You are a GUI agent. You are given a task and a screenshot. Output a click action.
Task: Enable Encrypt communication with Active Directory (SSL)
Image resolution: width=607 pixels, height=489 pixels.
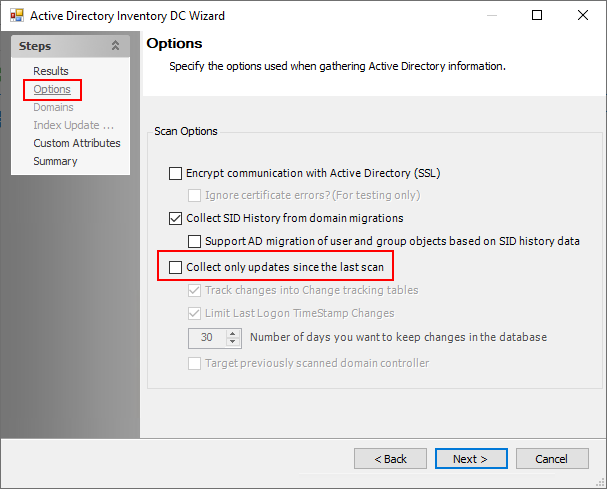(177, 173)
